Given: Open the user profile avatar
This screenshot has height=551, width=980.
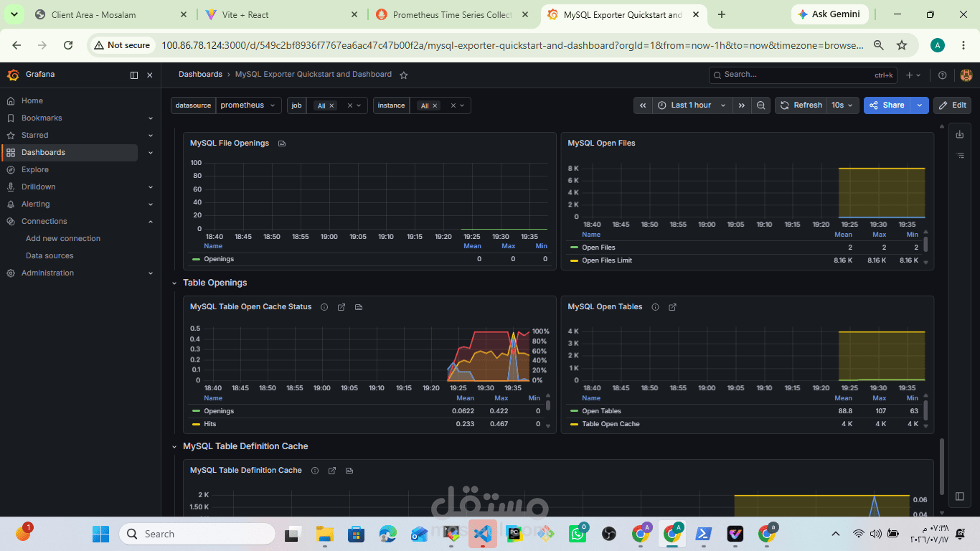Looking at the screenshot, I should click(966, 75).
